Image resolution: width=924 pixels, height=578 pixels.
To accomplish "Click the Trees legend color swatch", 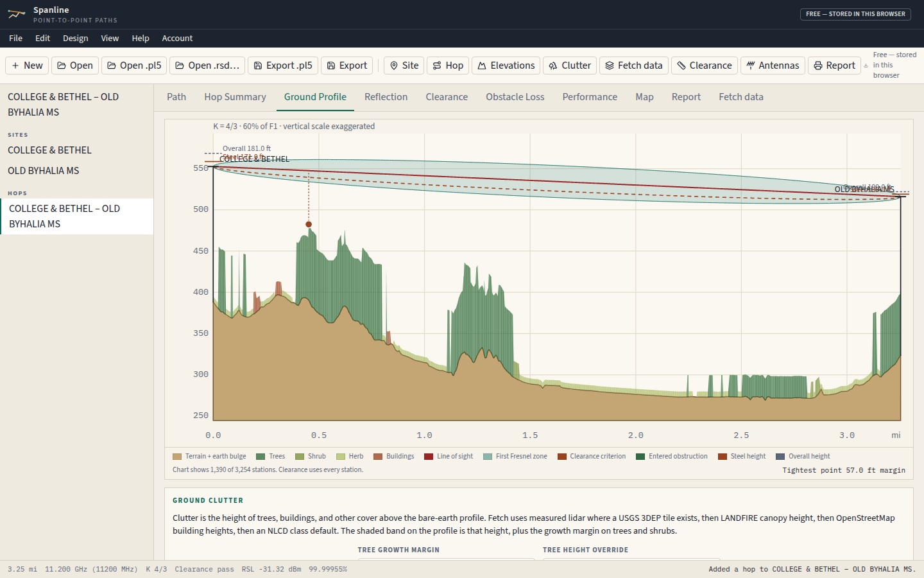I will pos(261,457).
